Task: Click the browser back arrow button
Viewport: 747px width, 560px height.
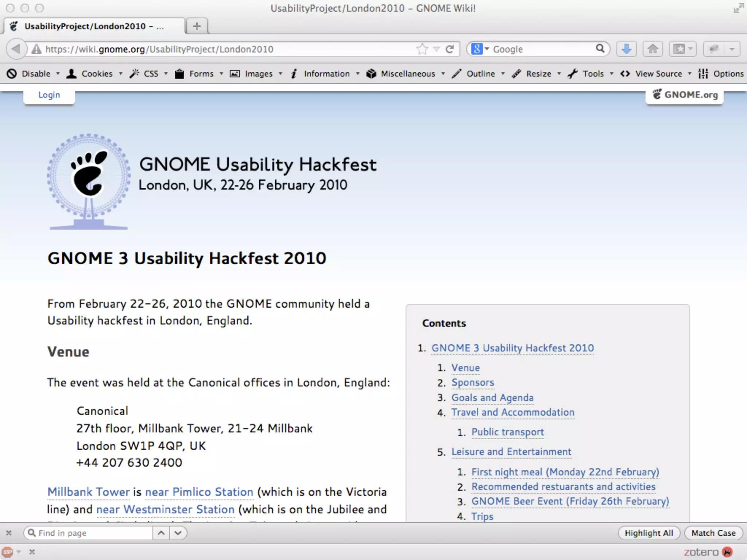Action: tap(16, 49)
